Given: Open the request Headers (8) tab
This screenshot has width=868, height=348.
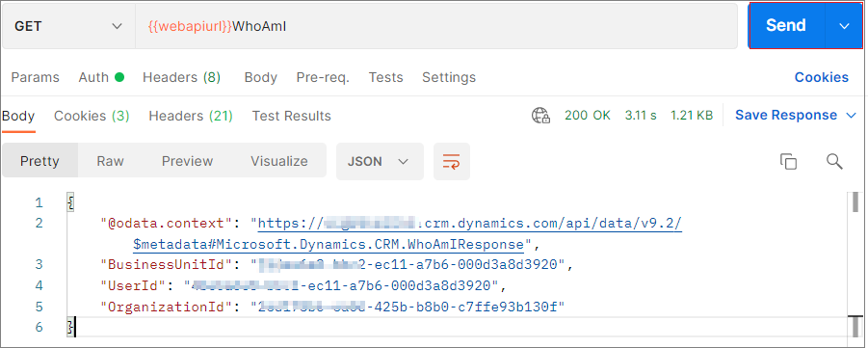Looking at the screenshot, I should 181,77.
